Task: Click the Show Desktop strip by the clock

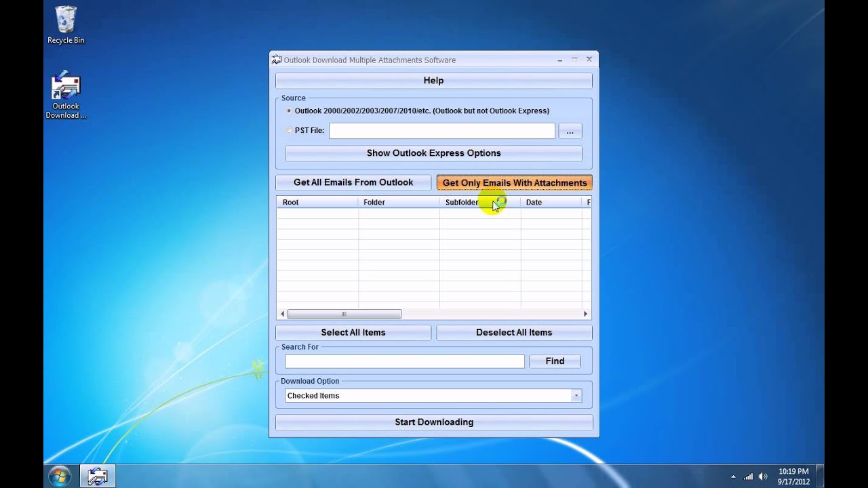Action: point(820,476)
